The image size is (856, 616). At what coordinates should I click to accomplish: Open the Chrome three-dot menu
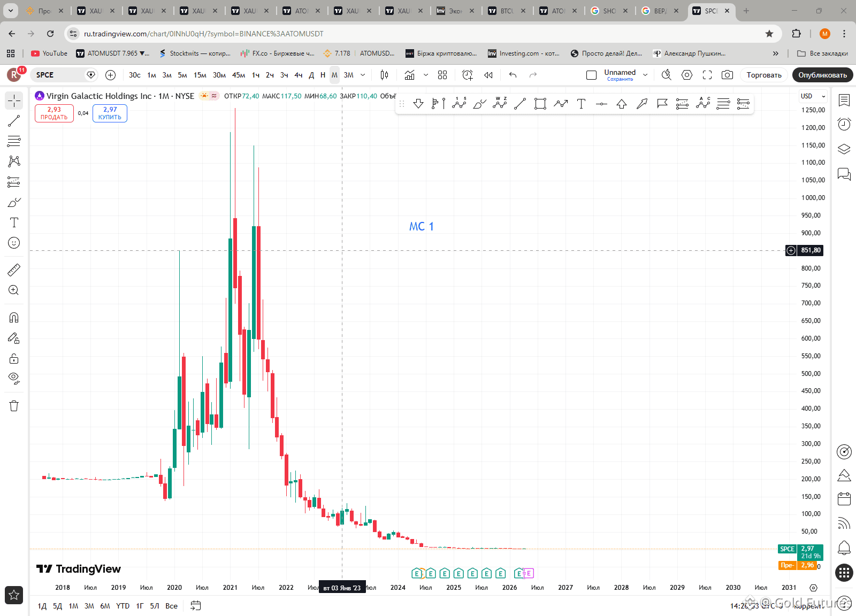pyautogui.click(x=844, y=34)
